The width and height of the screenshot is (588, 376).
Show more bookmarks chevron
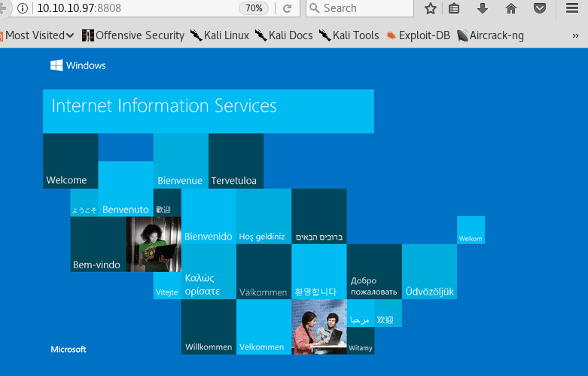click(x=576, y=35)
